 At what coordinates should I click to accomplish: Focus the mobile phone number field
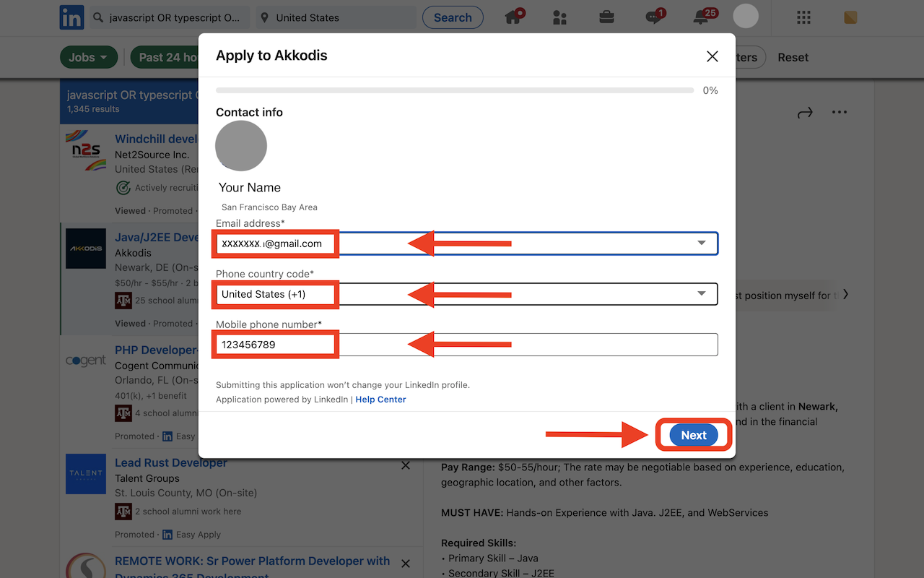click(x=466, y=345)
